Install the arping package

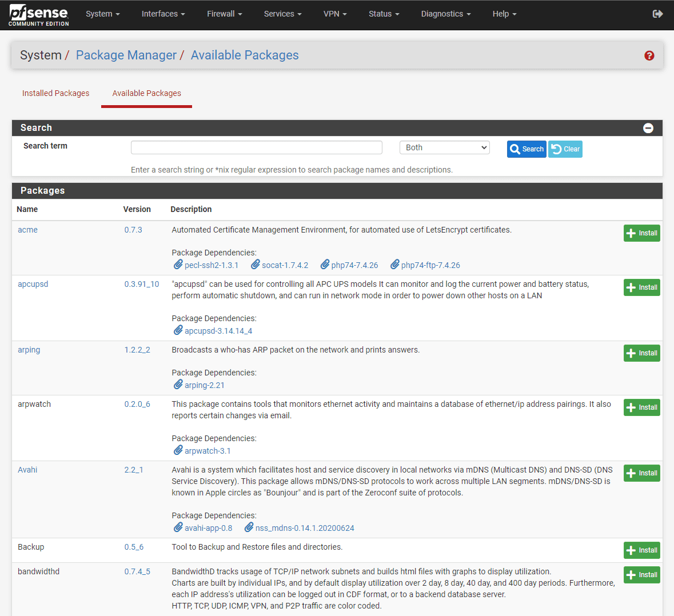click(x=642, y=353)
